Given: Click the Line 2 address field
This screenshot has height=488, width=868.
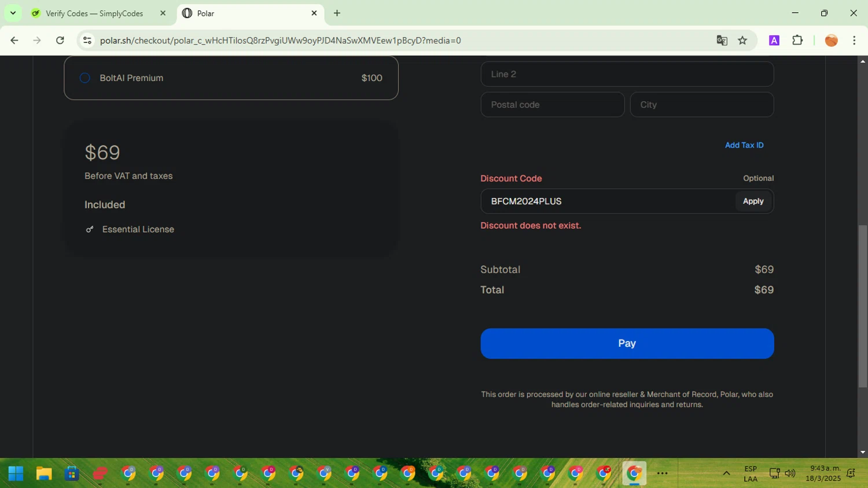Looking at the screenshot, I should point(627,74).
